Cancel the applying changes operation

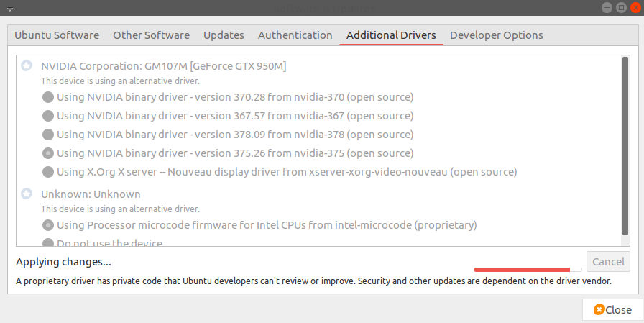click(608, 262)
